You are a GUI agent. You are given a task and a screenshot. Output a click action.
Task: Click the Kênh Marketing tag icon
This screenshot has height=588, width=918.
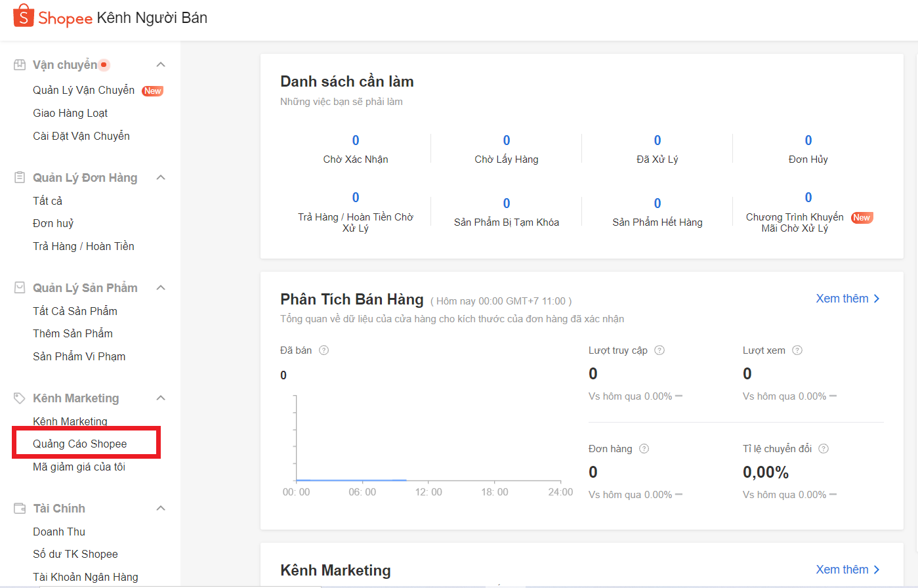pyautogui.click(x=20, y=398)
